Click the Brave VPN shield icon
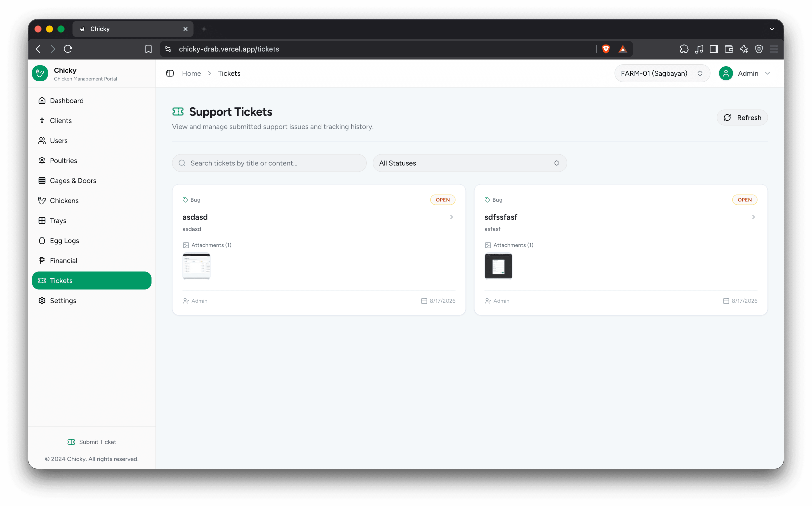Image resolution: width=812 pixels, height=506 pixels. tap(759, 49)
